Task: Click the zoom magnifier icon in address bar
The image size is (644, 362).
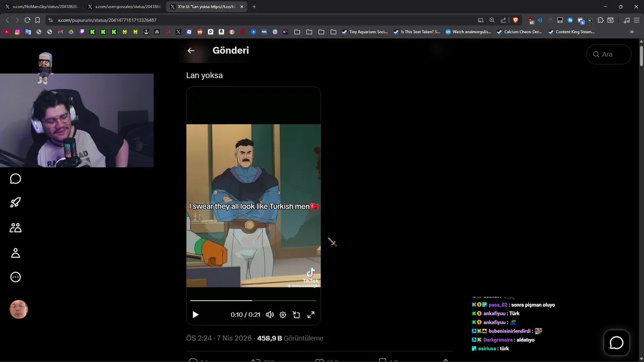Action: 492,20
